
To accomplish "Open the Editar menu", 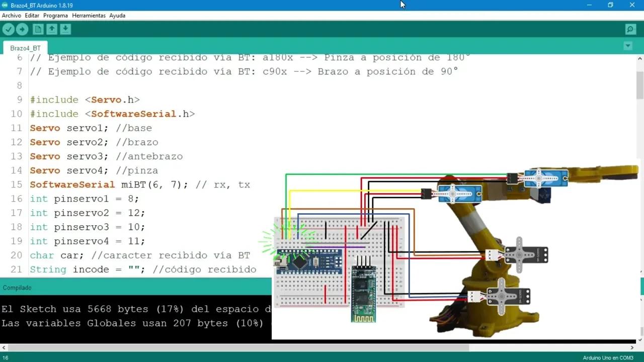I will [x=32, y=16].
